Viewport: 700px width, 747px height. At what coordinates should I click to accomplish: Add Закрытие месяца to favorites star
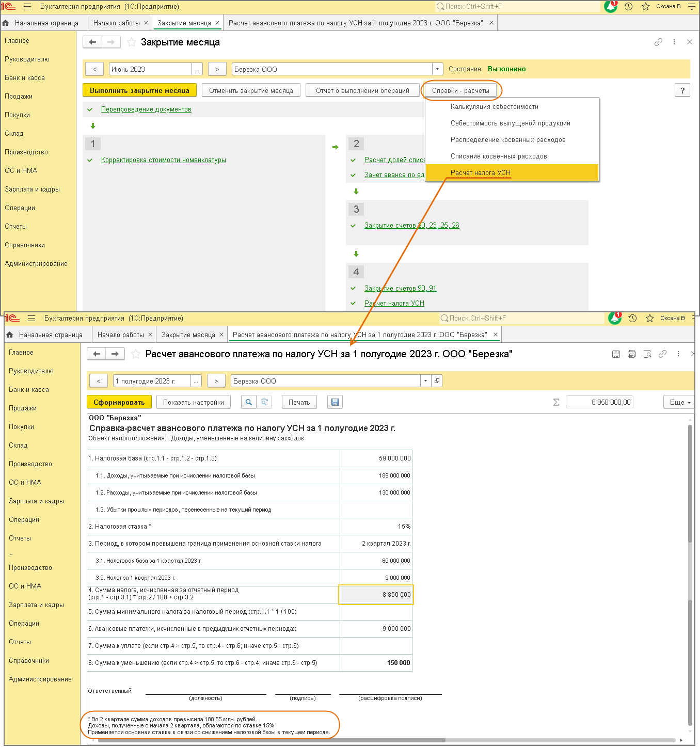tap(132, 42)
